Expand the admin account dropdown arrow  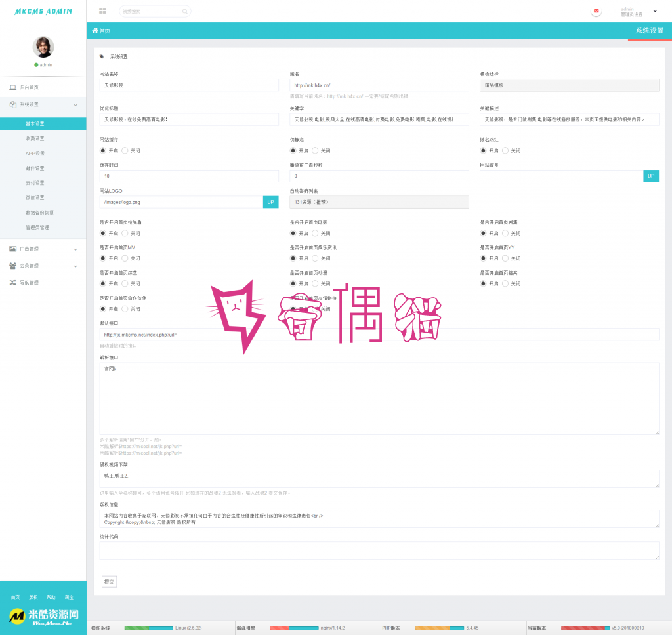[x=655, y=11]
